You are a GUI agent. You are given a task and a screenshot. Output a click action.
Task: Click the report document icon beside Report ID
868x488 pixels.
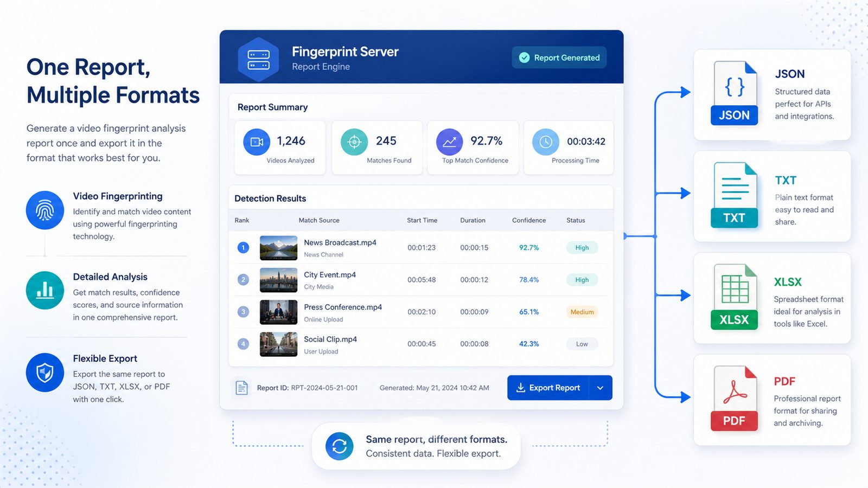click(242, 388)
